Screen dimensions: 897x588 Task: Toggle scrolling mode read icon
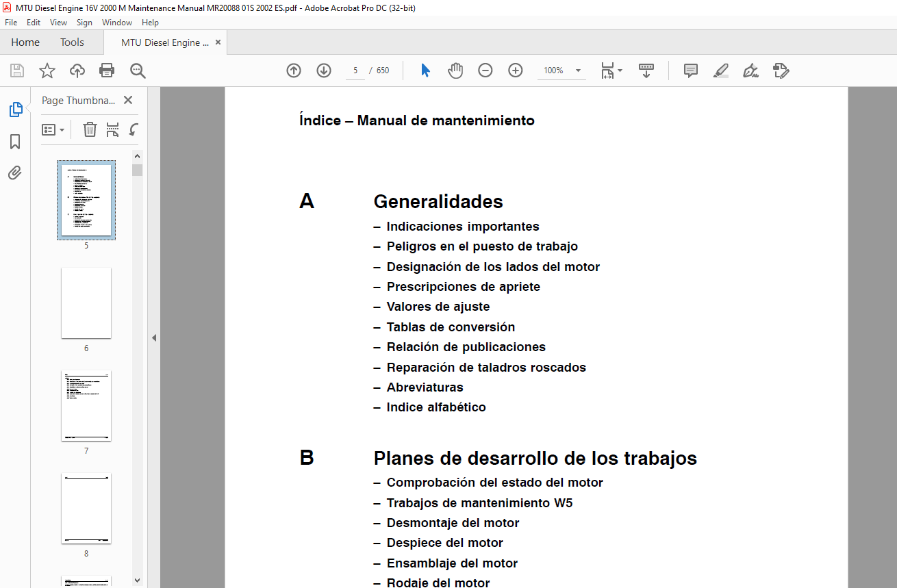coord(646,71)
